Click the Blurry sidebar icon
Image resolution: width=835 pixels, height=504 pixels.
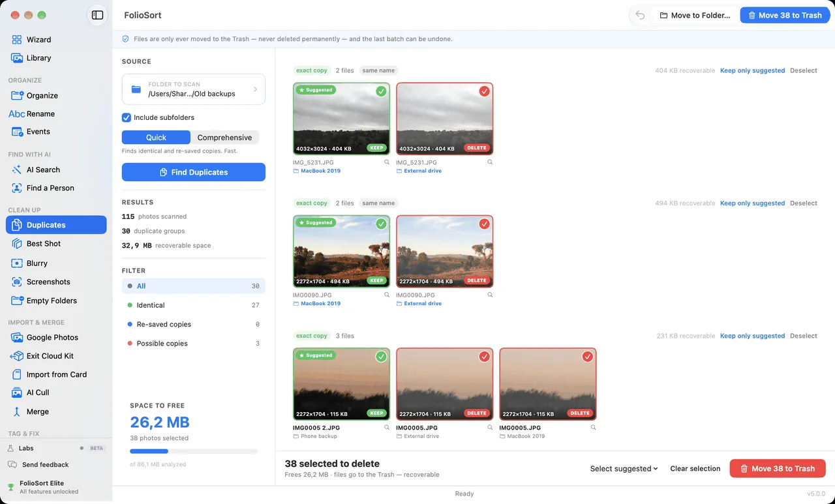pyautogui.click(x=17, y=263)
